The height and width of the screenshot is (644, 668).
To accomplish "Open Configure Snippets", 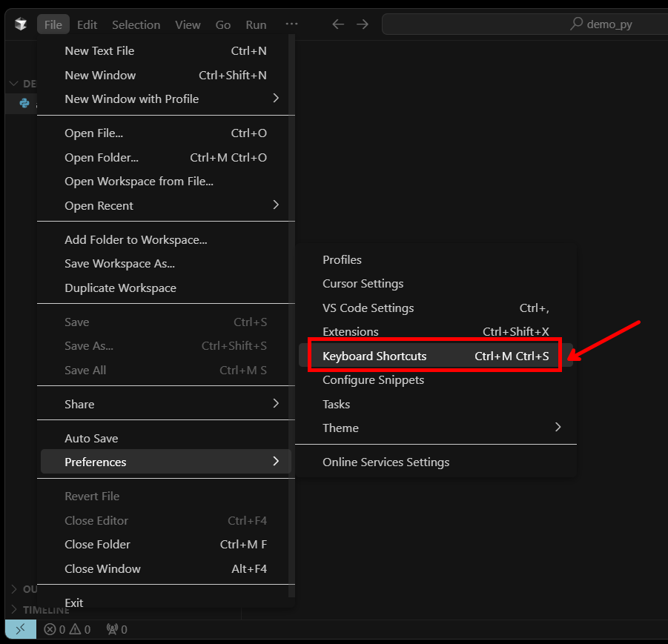I will click(436, 380).
